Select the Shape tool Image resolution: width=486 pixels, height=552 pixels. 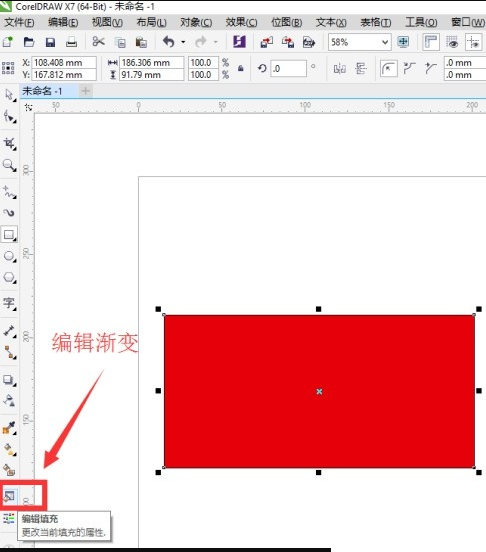click(9, 116)
